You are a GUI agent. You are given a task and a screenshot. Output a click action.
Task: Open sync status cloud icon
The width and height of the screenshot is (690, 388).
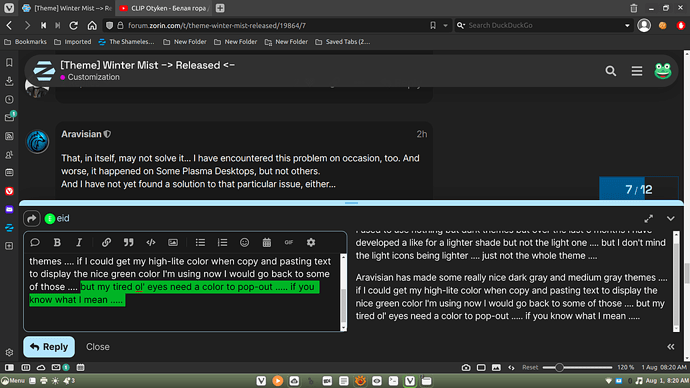point(41,367)
